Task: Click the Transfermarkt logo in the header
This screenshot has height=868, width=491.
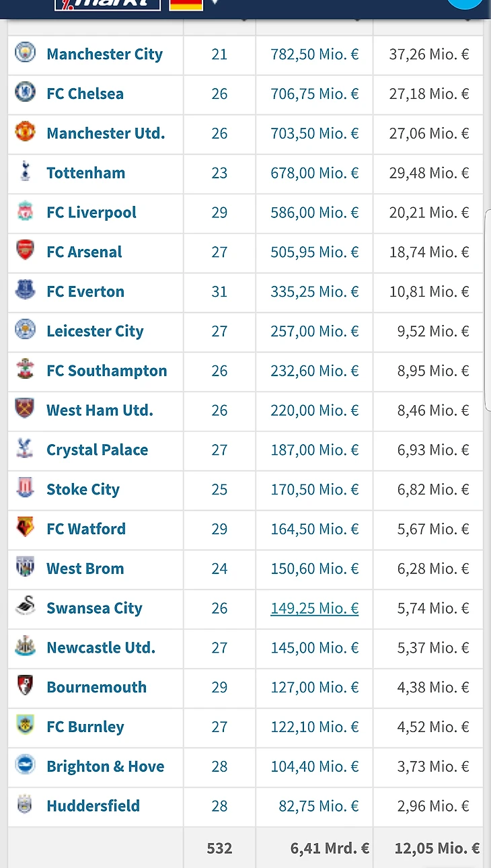Action: (x=108, y=4)
